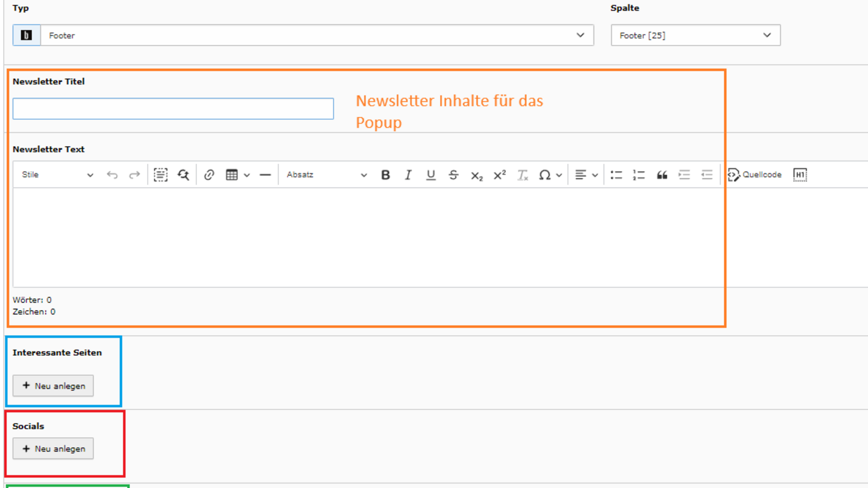Insert a numbered list
868x488 pixels.
point(639,175)
